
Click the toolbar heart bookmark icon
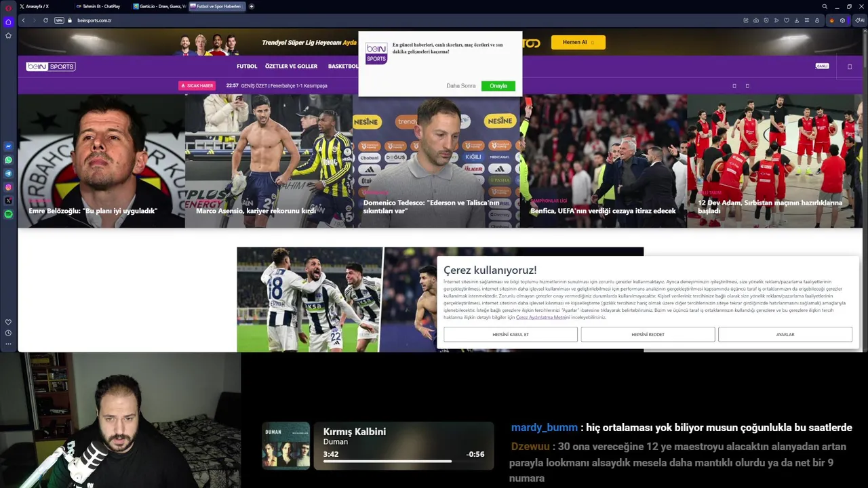coord(787,20)
